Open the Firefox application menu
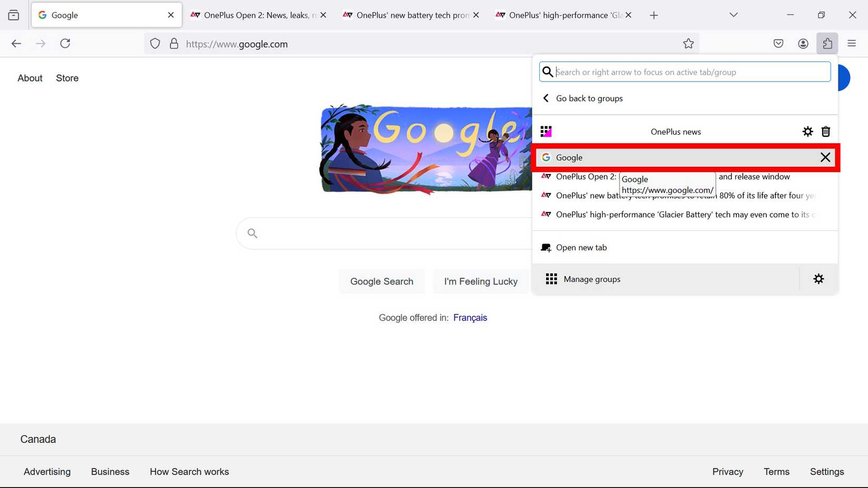 coord(851,44)
